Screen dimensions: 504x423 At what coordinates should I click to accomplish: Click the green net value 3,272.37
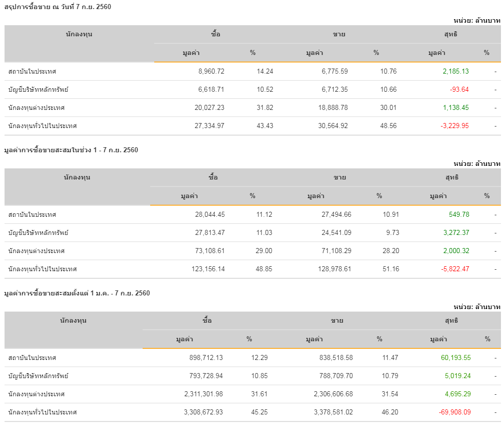[x=456, y=232]
